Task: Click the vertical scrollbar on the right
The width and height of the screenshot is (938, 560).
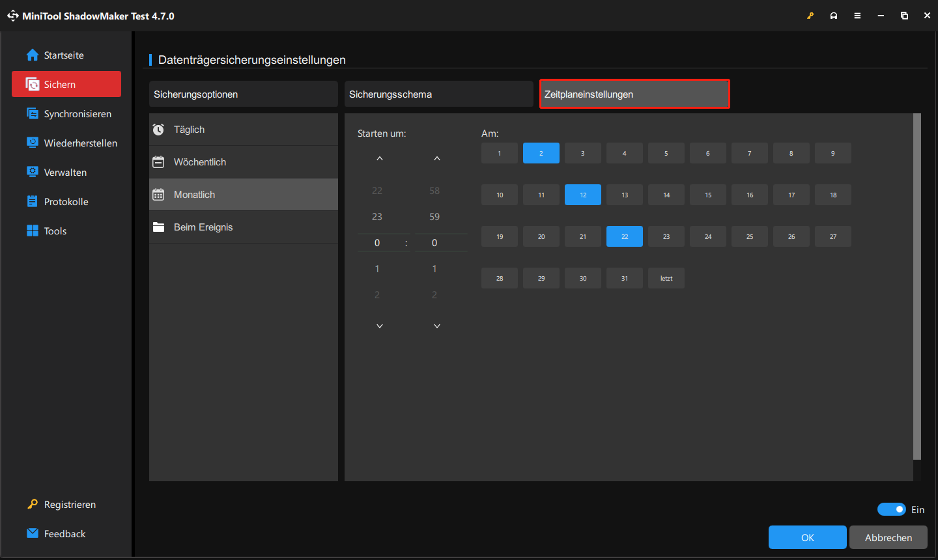Action: tap(917, 287)
